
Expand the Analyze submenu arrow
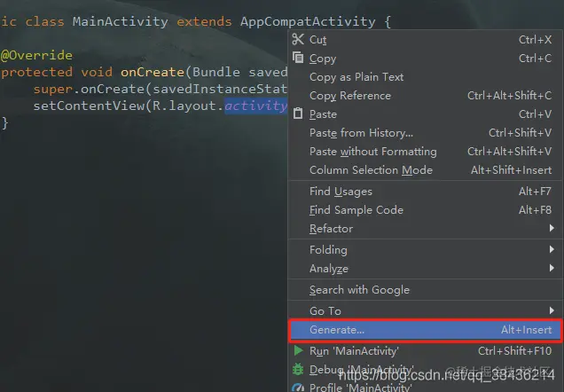(x=552, y=268)
